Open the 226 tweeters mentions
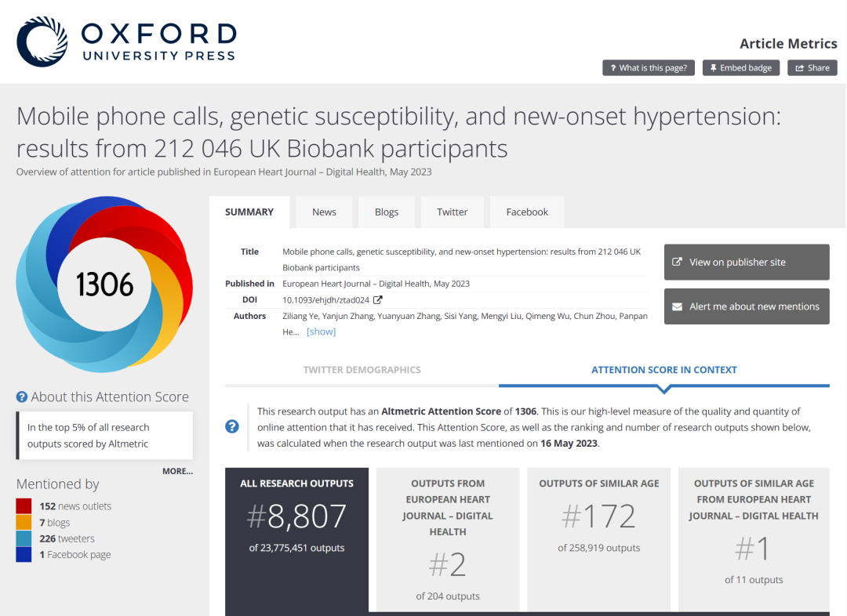This screenshot has height=616, width=847. point(67,538)
